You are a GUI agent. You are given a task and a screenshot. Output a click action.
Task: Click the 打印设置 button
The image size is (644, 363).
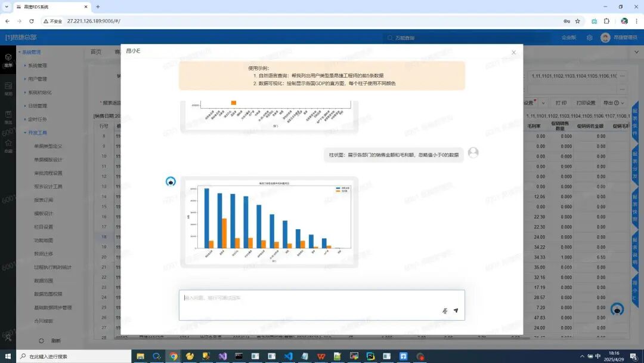click(586, 103)
